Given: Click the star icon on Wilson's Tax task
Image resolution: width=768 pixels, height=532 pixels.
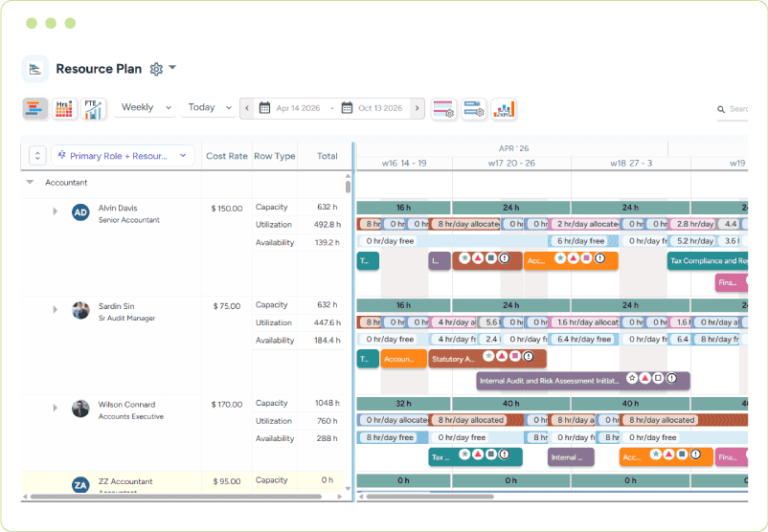Looking at the screenshot, I should pyautogui.click(x=464, y=454).
